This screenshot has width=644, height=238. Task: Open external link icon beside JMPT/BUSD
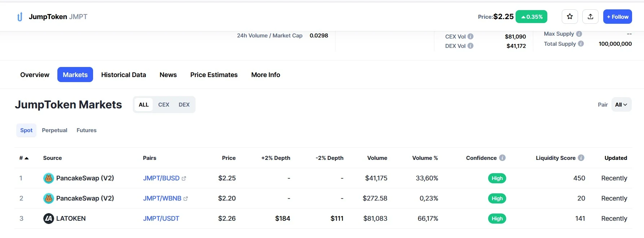point(184,178)
